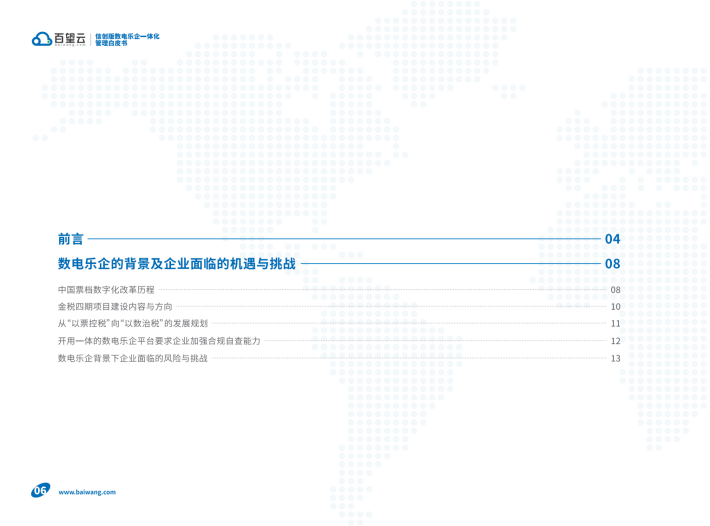Viewport: 710px width, 526px height.
Task: Click page number 08 beside 中国票档数字化改革历程
Action: click(x=616, y=290)
